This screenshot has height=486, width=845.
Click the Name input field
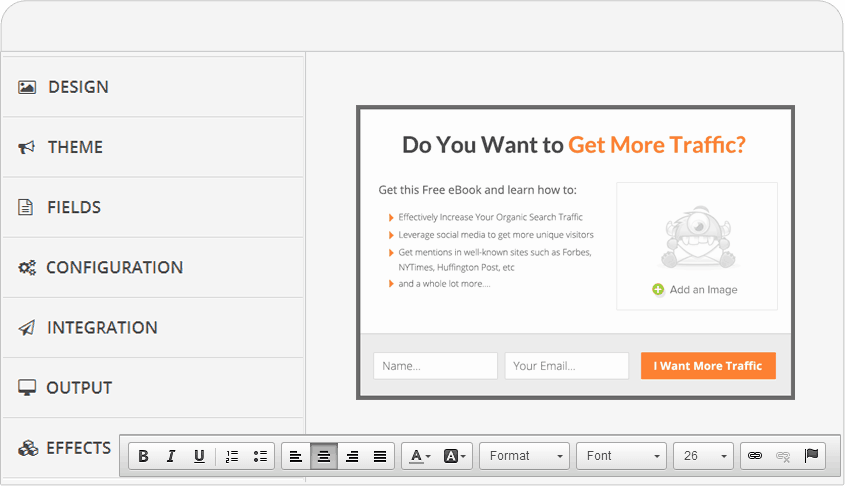[435, 366]
